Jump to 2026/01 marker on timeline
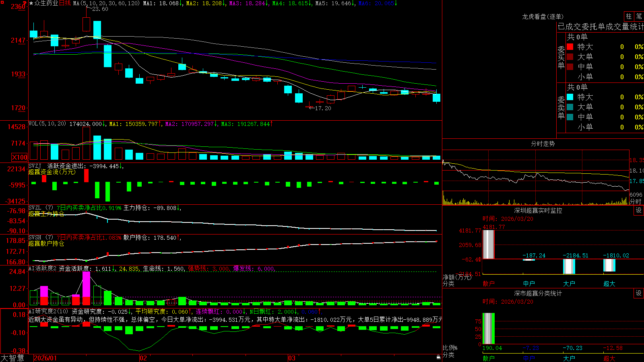This screenshot has width=644, height=362. coord(45,358)
